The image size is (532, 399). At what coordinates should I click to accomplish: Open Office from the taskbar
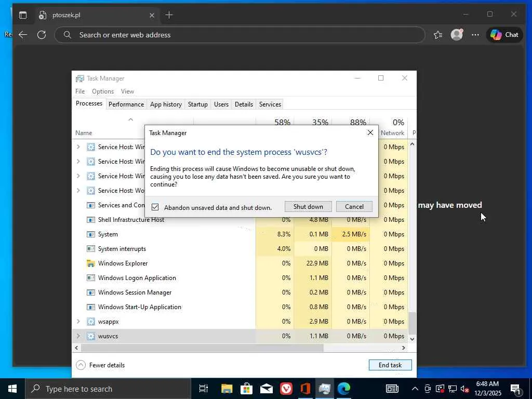[x=305, y=389]
